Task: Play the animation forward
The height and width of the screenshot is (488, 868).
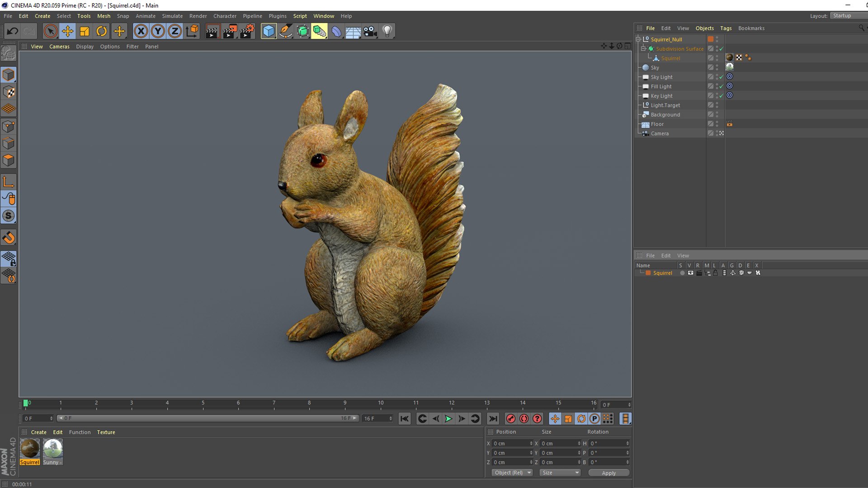Action: pyautogui.click(x=448, y=419)
